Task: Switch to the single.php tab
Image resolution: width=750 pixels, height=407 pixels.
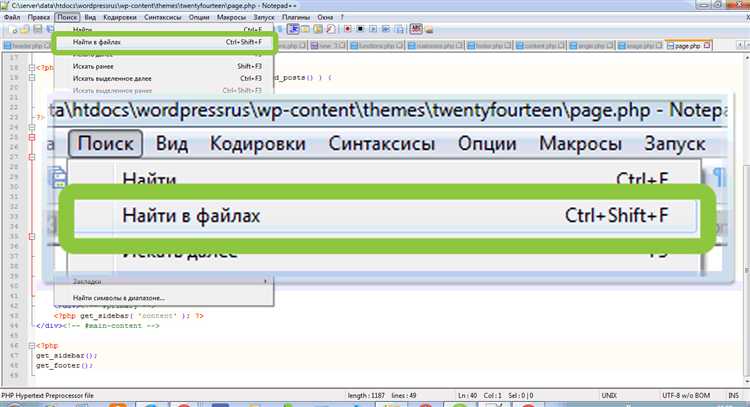Action: tap(591, 46)
